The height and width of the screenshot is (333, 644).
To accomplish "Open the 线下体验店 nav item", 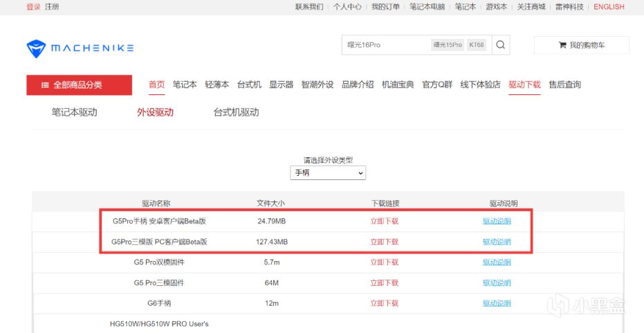I will (x=481, y=84).
